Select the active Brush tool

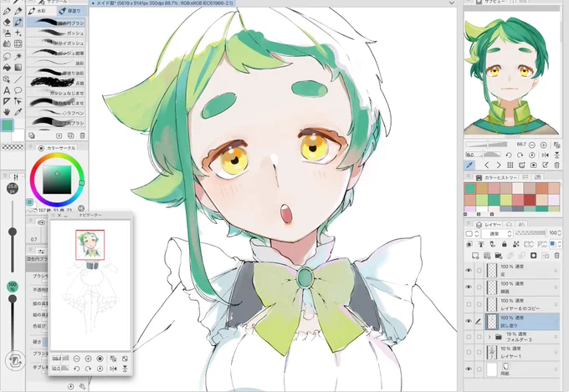tap(18, 22)
